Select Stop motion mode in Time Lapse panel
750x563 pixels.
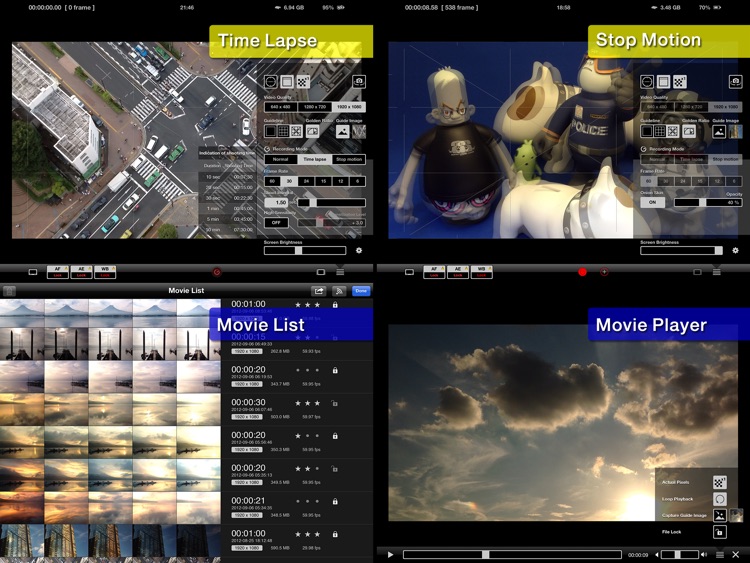coord(349,159)
